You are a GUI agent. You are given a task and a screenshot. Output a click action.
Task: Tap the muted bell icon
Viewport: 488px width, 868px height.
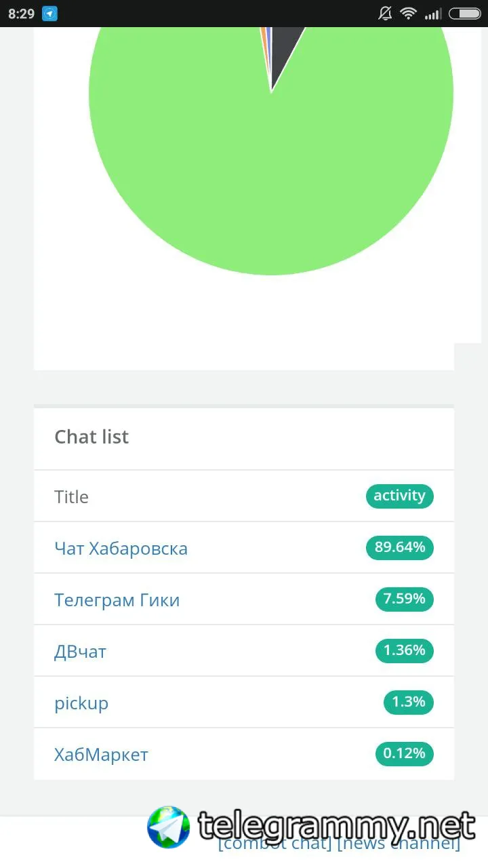click(x=385, y=14)
